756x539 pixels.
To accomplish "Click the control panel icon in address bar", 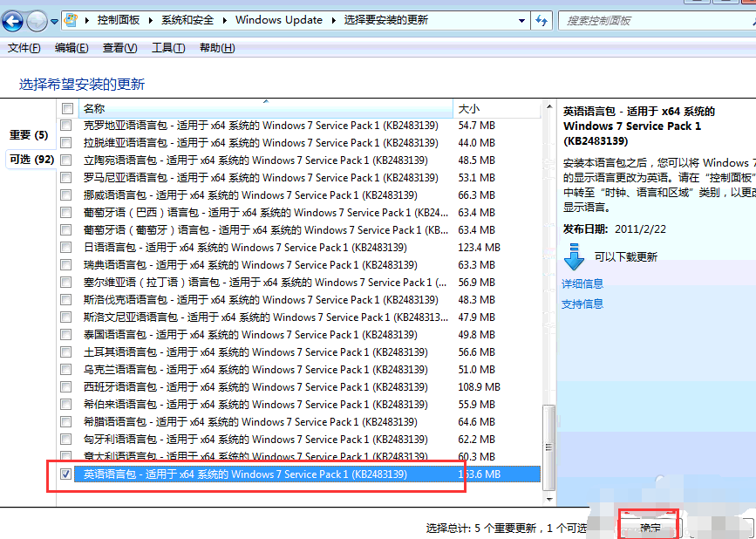I will tap(72, 20).
